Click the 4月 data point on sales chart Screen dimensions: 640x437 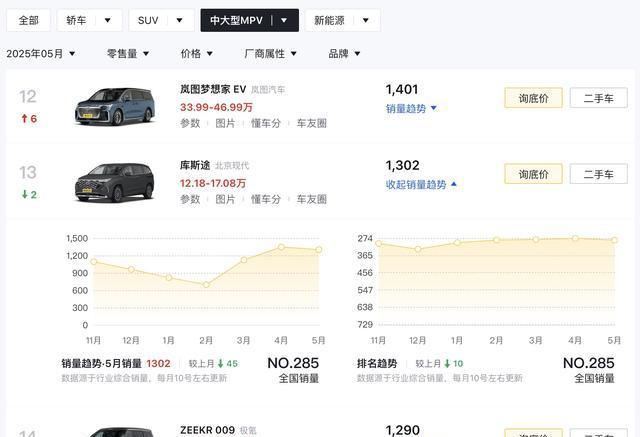(x=281, y=247)
